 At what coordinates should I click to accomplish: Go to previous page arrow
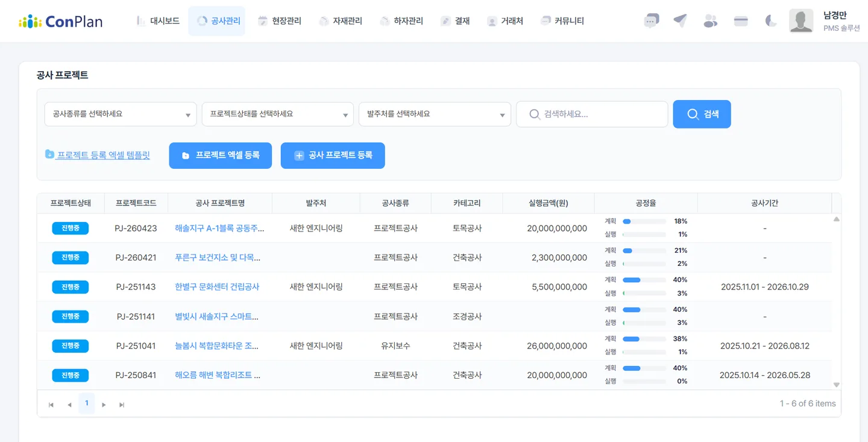(x=69, y=405)
